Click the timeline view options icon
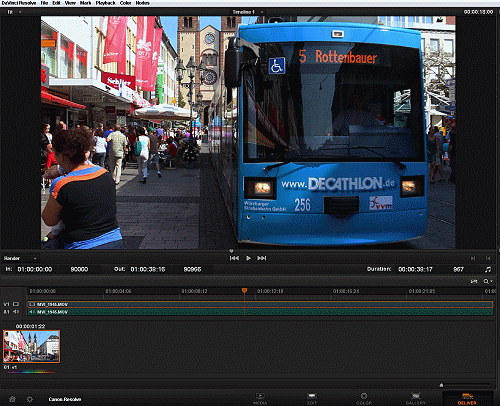The image size is (500, 406). 474,282
